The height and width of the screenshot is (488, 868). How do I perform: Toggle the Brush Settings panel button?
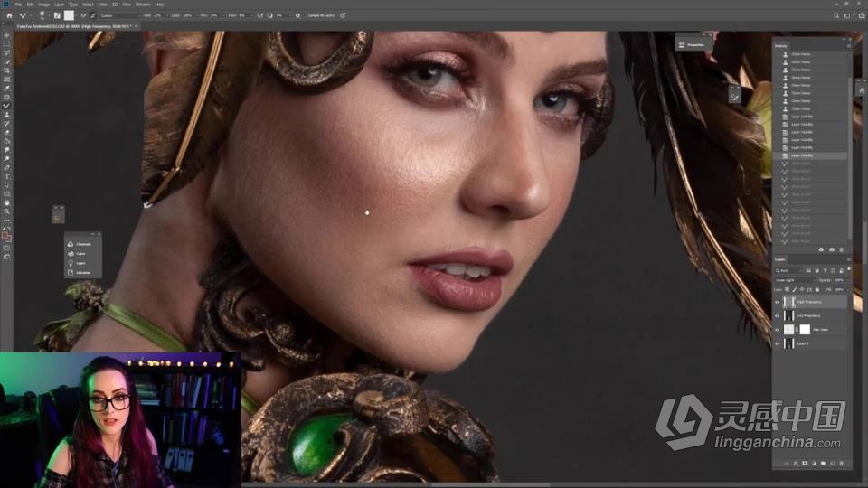(57, 15)
